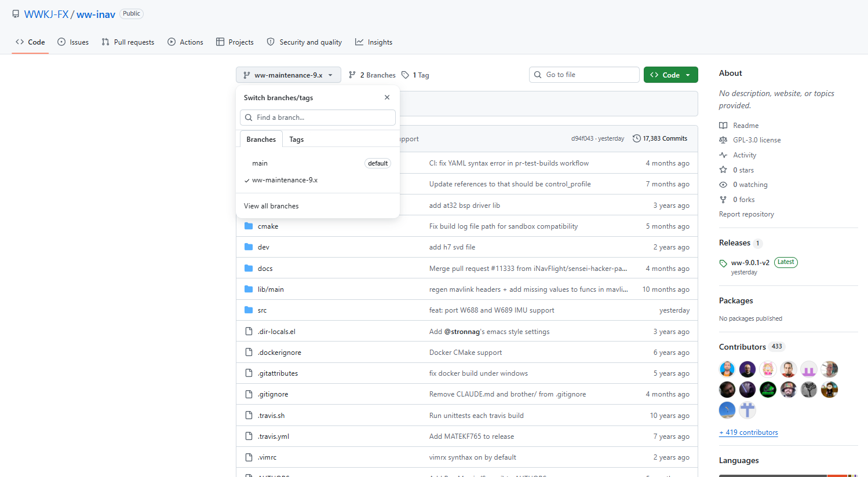868x477 pixels.
Task: Click the cmake folder icon
Action: coord(249,226)
